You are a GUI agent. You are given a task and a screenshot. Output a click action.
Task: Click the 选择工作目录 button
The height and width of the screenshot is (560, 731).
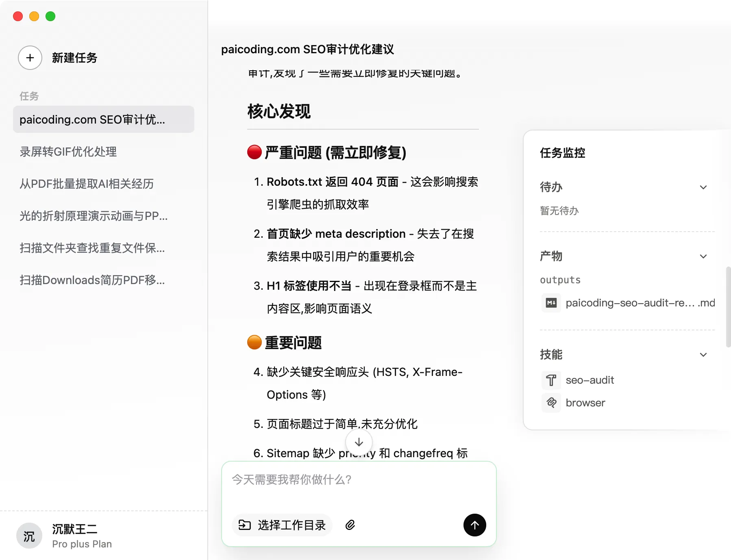(x=282, y=525)
